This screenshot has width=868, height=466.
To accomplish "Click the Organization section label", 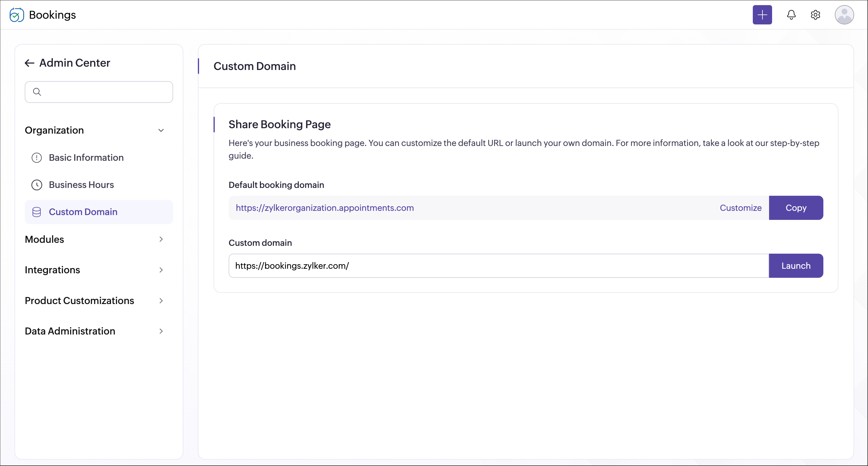I will [54, 130].
